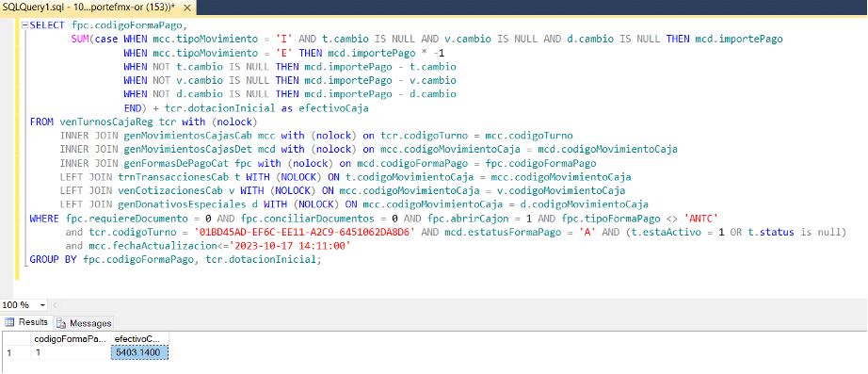Image resolution: width=868 pixels, height=374 pixels.
Task: Click the codigoFormaPago cell with value 1
Action: coord(71,351)
